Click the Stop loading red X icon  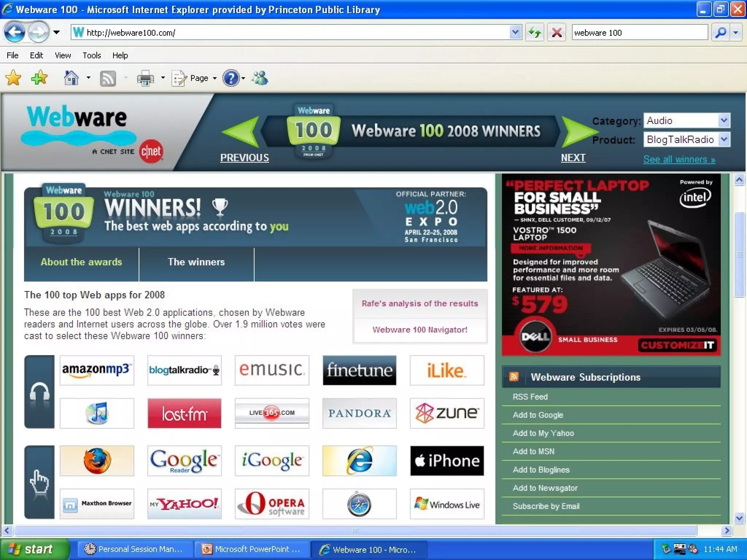557,33
